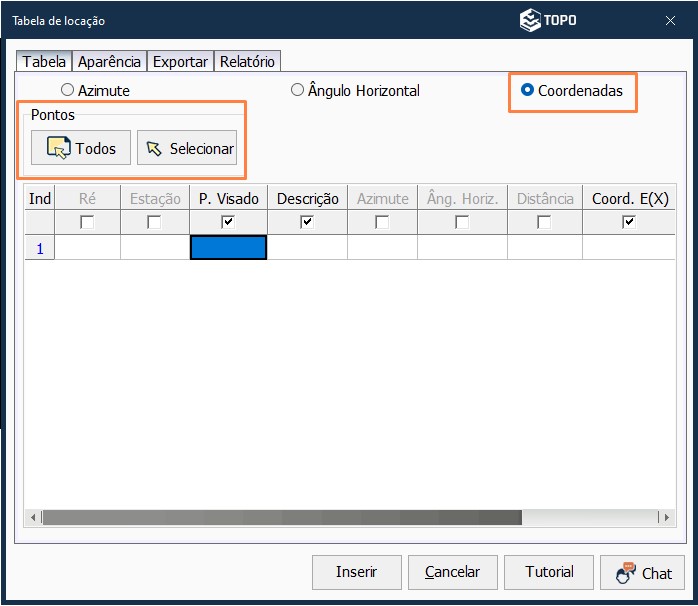698x606 pixels.
Task: Open Chat support button
Action: click(x=642, y=573)
